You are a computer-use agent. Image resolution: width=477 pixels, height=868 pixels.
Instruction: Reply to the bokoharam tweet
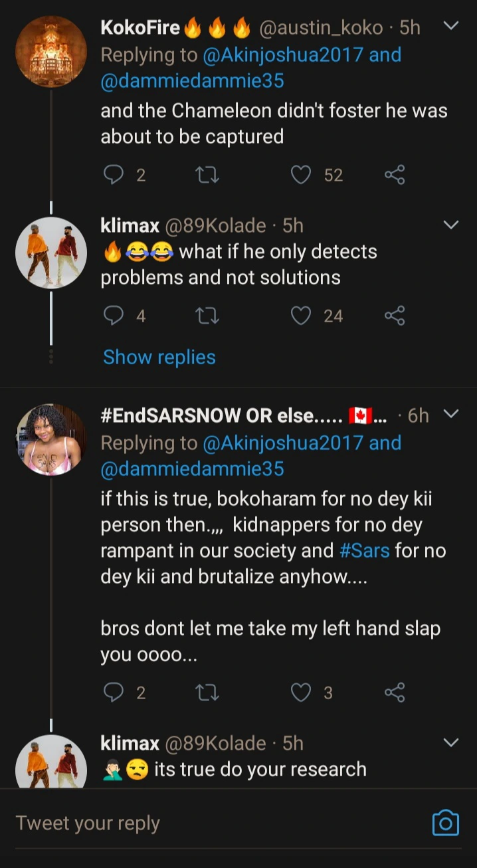coord(114,693)
